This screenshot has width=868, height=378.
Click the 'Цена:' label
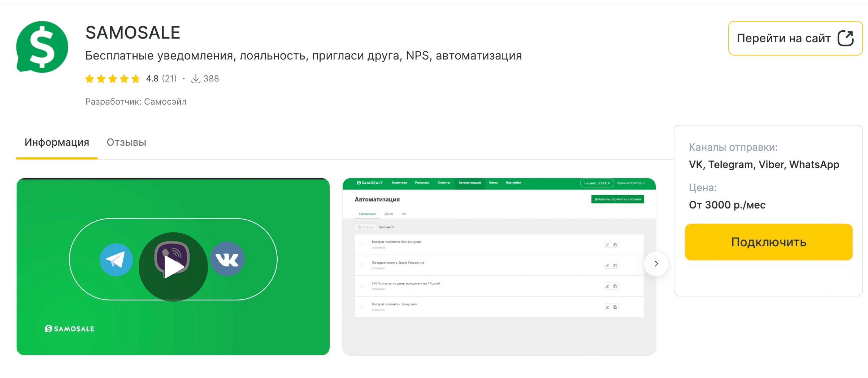(x=703, y=188)
